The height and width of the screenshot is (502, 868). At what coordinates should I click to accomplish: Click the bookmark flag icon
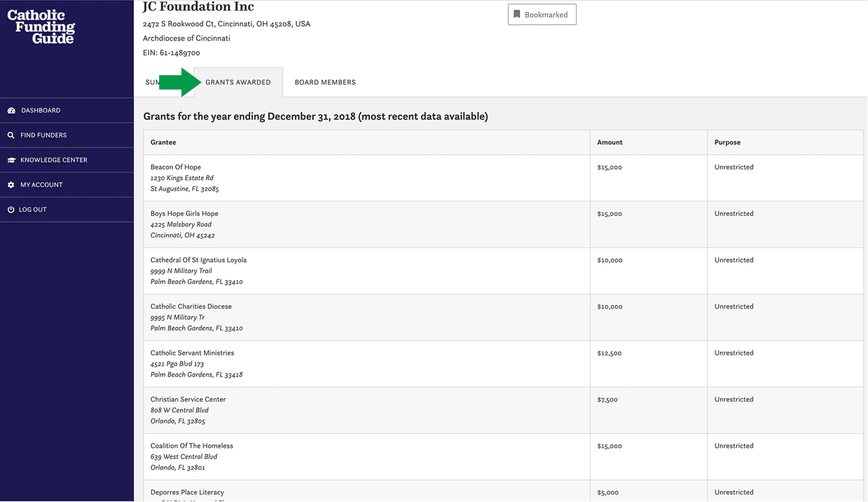[517, 14]
